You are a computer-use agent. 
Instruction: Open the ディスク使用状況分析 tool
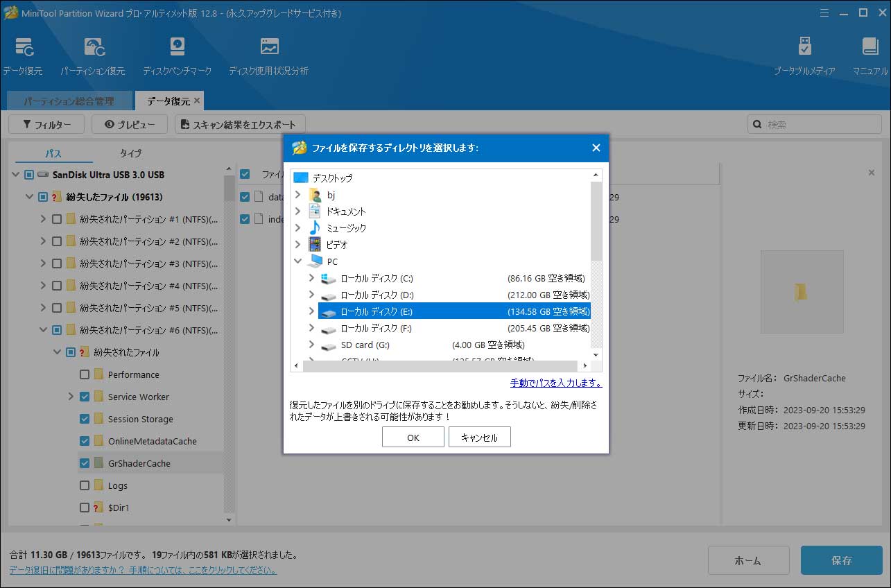[x=269, y=56]
